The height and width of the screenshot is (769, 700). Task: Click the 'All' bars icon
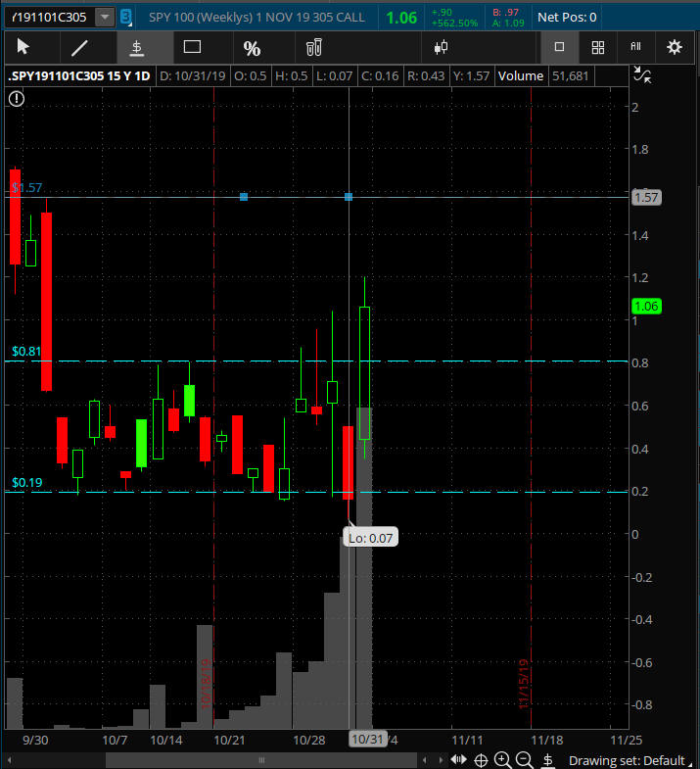click(635, 46)
